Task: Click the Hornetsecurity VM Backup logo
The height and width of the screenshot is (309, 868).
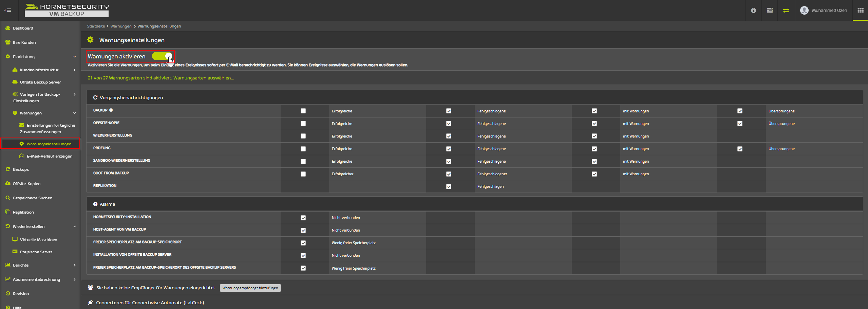Action: pyautogui.click(x=67, y=10)
